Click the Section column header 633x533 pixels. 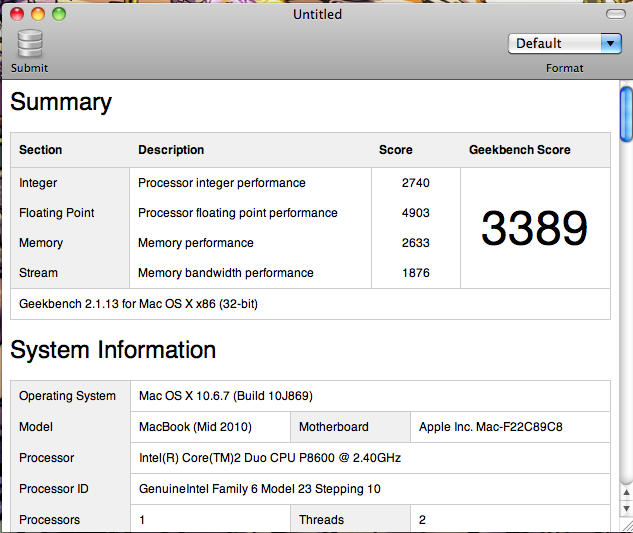click(41, 150)
